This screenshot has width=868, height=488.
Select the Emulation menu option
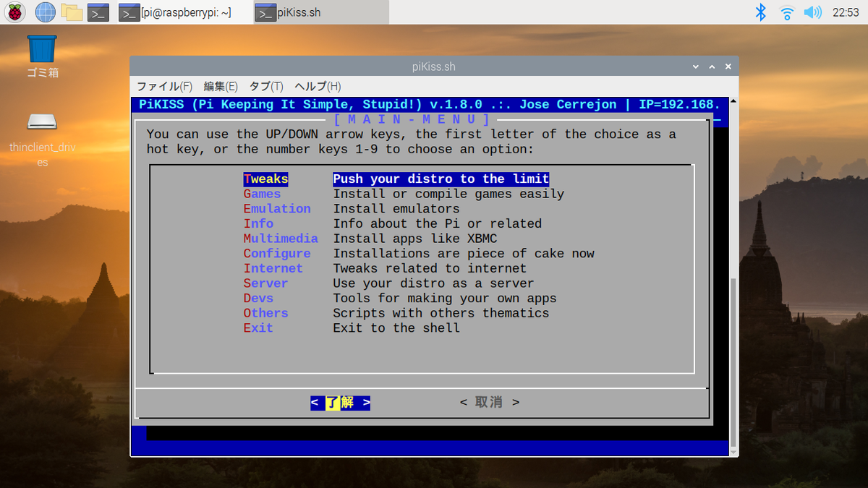[x=277, y=209]
